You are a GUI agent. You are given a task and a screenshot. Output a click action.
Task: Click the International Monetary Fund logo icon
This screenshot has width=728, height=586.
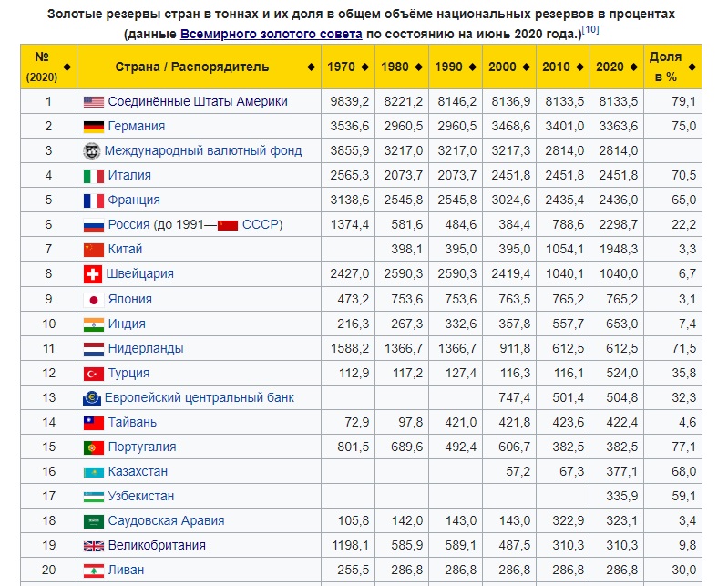click(x=91, y=151)
